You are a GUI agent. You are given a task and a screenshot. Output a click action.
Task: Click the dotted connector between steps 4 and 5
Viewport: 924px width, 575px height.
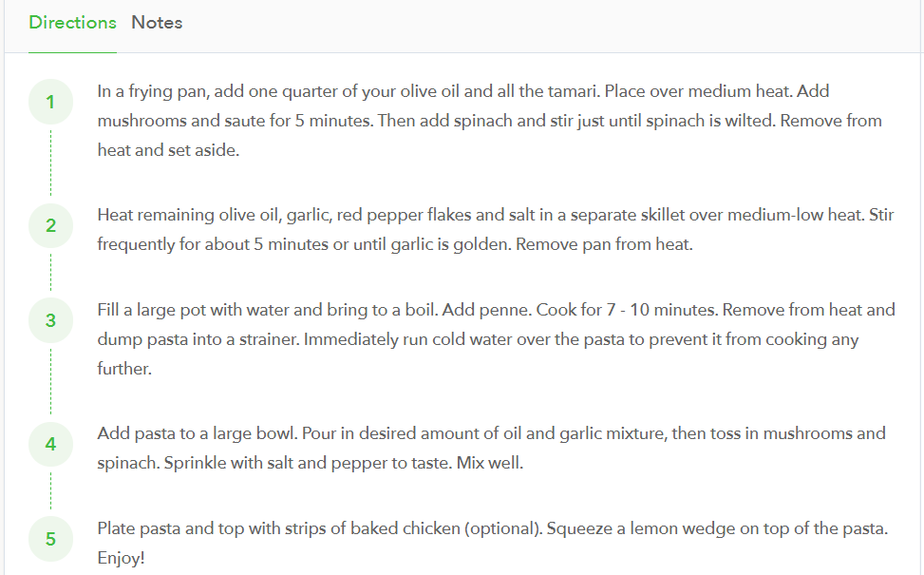[x=50, y=491]
